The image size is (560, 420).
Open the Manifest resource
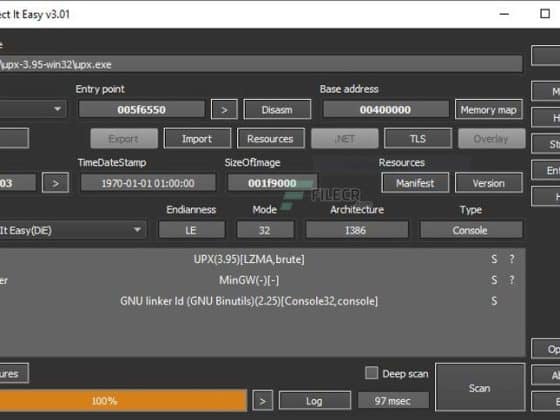click(x=415, y=183)
